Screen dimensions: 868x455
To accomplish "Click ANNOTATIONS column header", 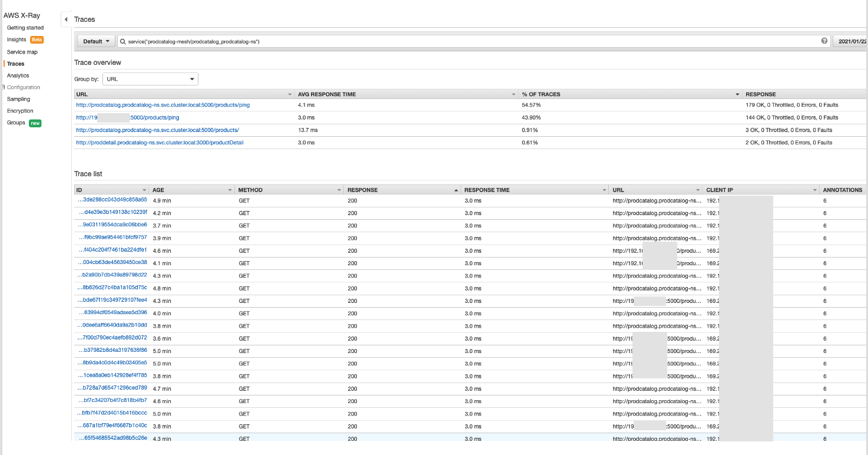I will pos(843,190).
